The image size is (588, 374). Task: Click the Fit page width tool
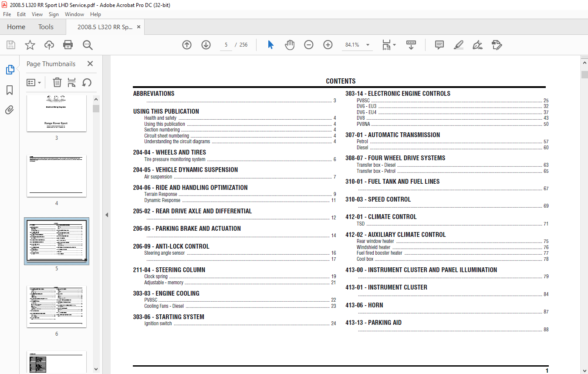(x=386, y=45)
